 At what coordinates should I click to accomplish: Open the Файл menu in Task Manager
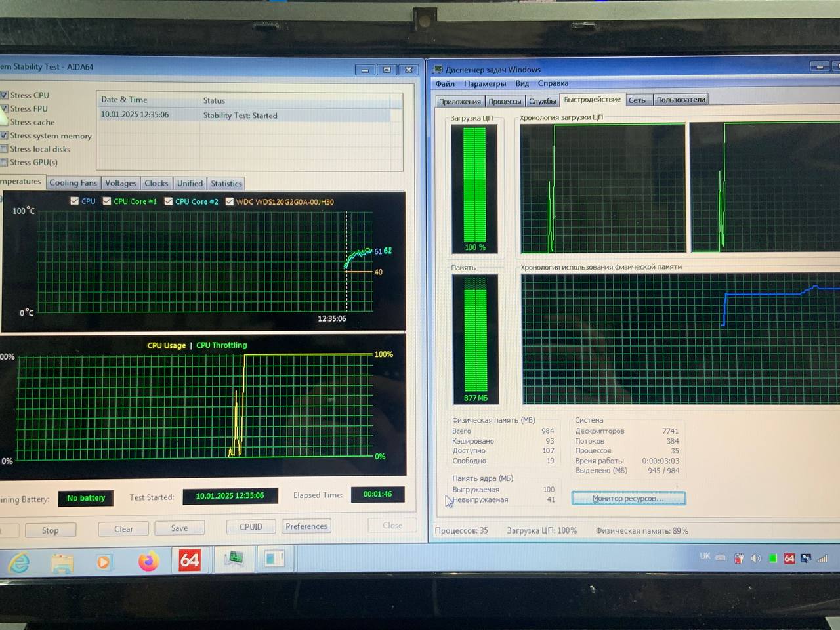tap(445, 83)
